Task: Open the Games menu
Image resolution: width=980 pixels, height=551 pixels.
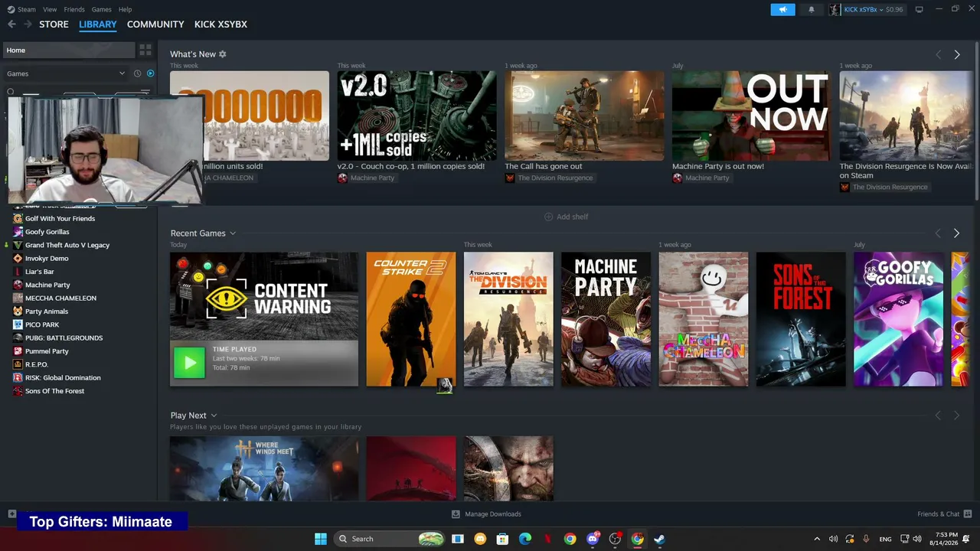Action: pos(101,9)
